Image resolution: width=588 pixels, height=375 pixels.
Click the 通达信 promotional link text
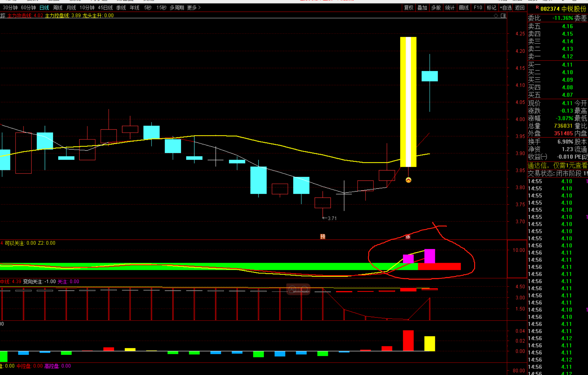coord(557,166)
